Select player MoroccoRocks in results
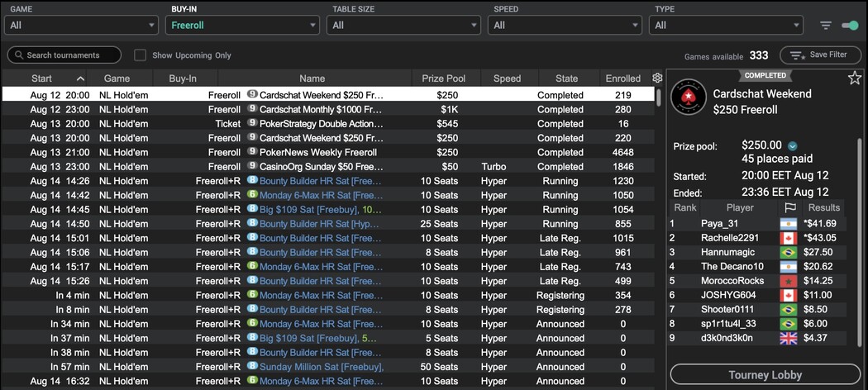Viewport: 868px width, 390px height. click(732, 281)
